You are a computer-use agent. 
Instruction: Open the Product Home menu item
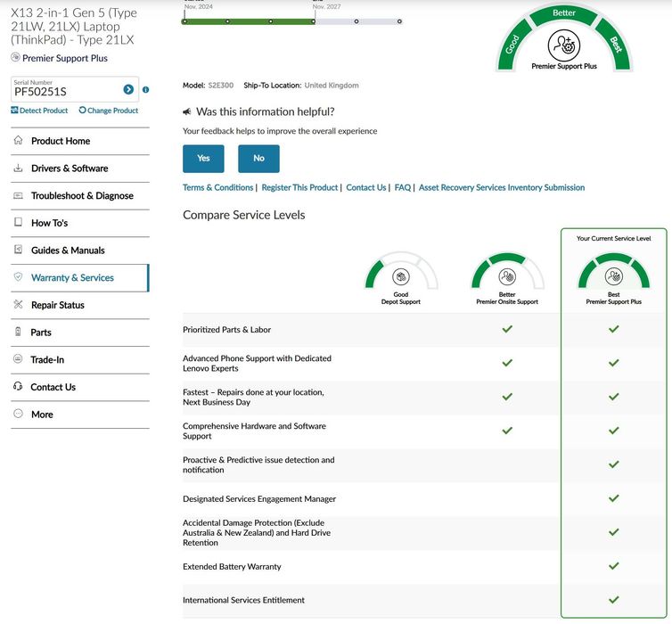click(60, 141)
